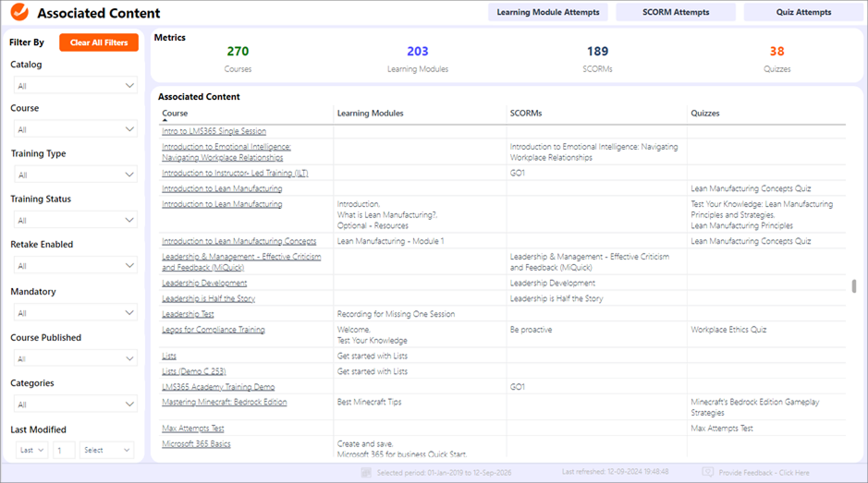Open the Leadership Development course link
868x483 pixels.
coord(204,284)
